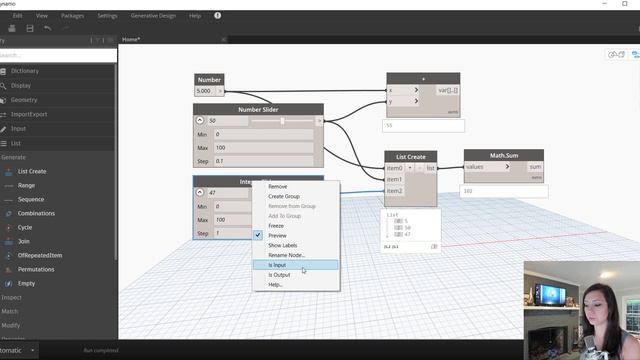Toggle the Preview checkmark in context menu

[x=258, y=236]
